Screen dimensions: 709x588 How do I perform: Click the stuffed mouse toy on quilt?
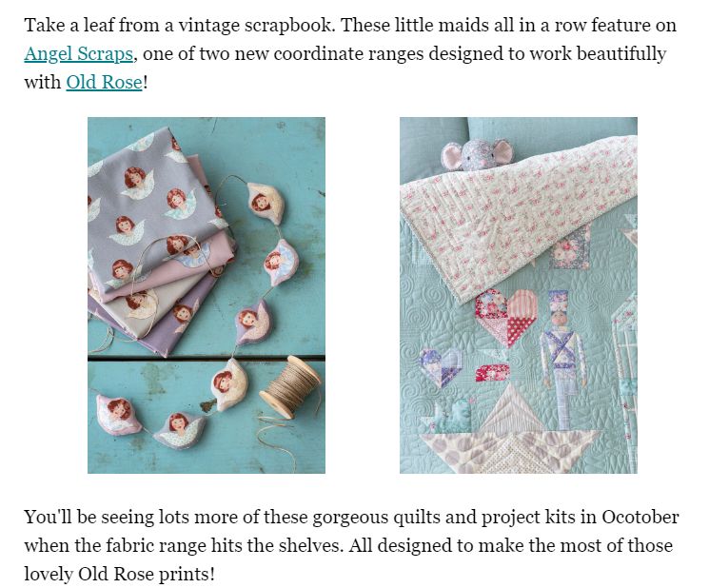tap(478, 154)
